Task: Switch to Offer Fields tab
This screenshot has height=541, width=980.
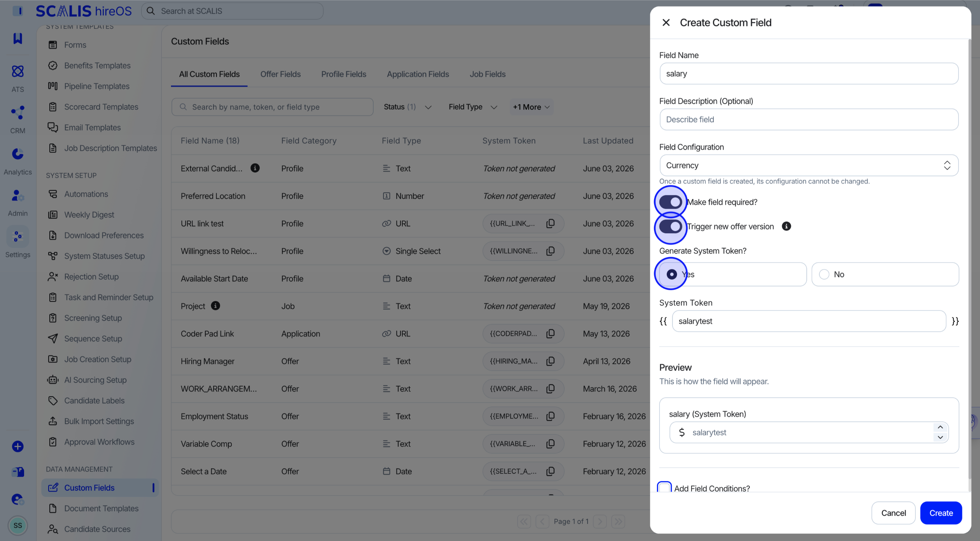Action: (280, 74)
